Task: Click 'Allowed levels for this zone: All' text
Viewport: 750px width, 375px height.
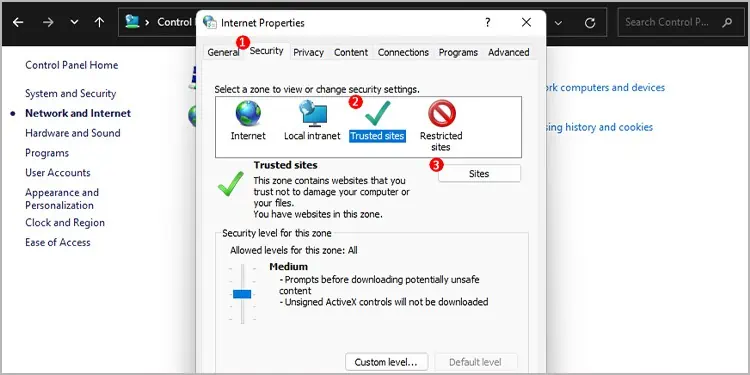Action: coord(294,250)
